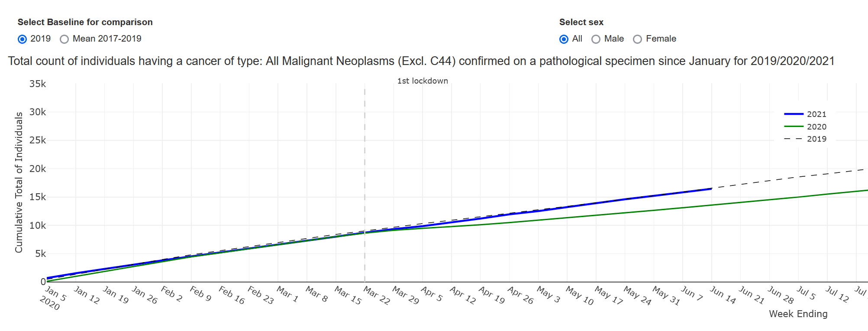This screenshot has height=331, width=868.
Task: Toggle the 2019 series legend label
Action: click(x=816, y=139)
